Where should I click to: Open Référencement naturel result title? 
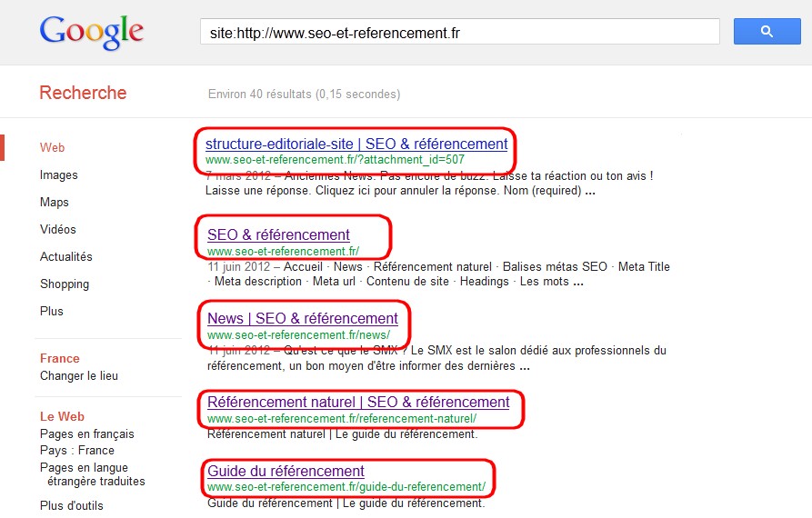point(358,402)
